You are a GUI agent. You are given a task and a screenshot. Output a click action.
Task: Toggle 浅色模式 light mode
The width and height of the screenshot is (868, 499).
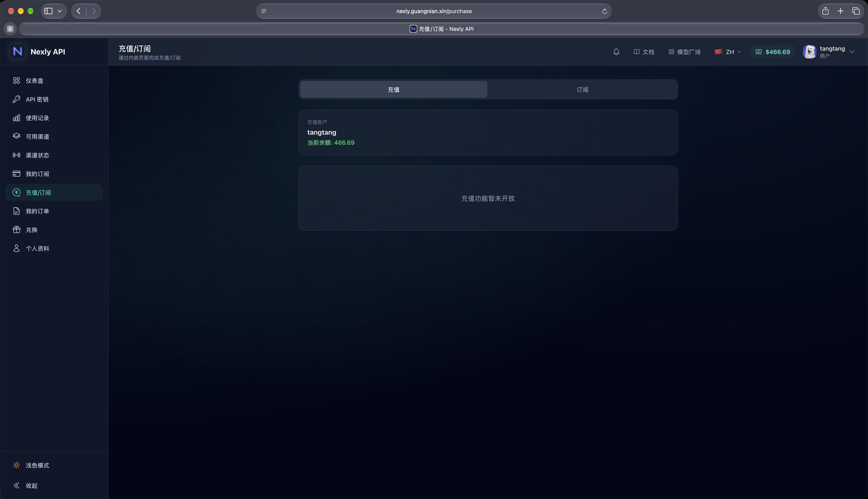tap(54, 465)
